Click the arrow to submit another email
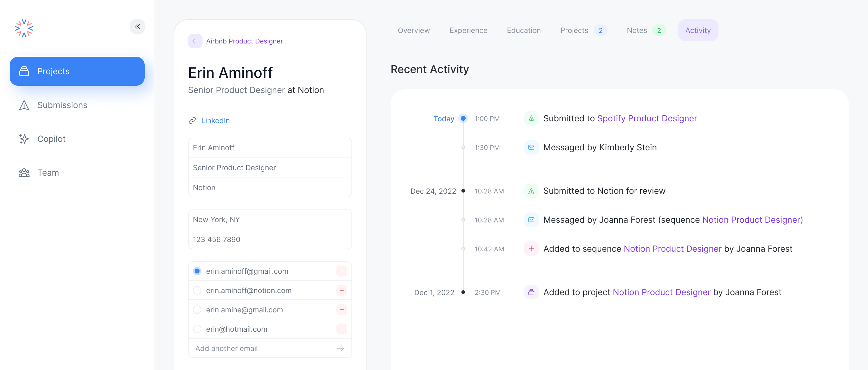Viewport: 868px width, 370px height. (341, 348)
